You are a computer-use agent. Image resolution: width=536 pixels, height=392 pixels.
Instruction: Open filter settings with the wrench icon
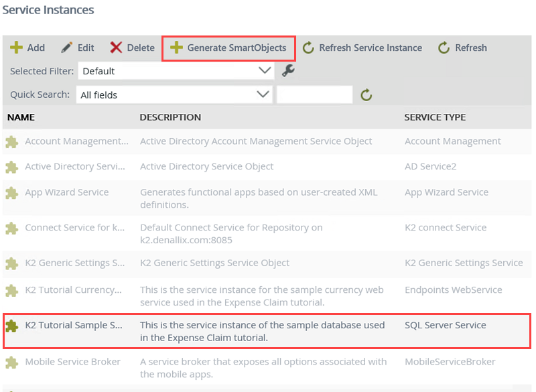click(x=288, y=71)
